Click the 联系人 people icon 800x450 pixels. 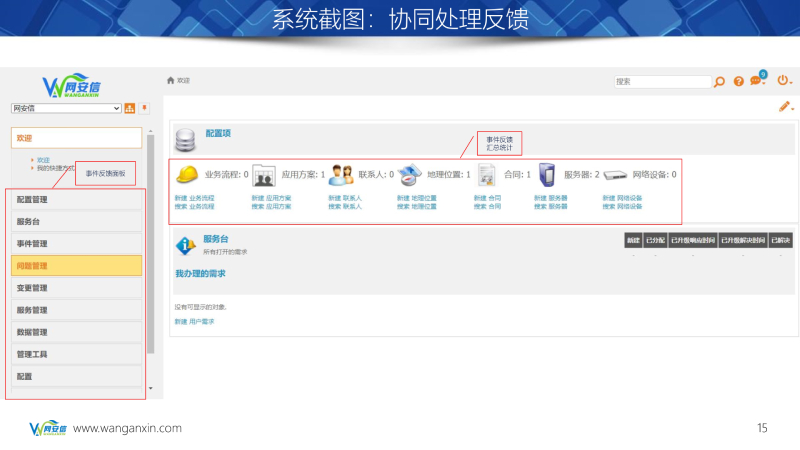click(x=341, y=174)
